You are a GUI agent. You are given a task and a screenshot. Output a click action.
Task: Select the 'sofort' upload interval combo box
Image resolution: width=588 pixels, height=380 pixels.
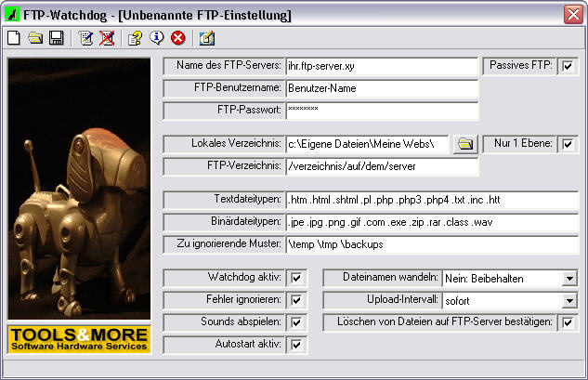510,300
